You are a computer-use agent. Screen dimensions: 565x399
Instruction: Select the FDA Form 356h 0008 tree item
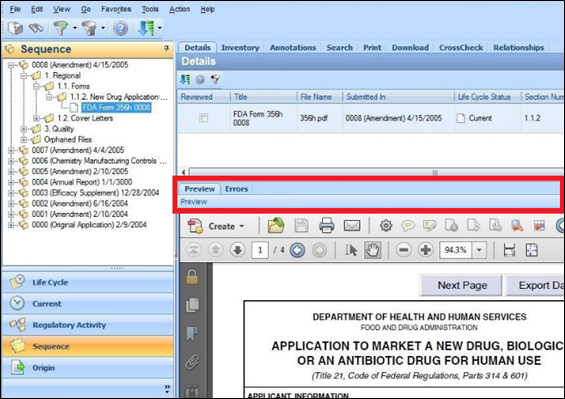coord(116,107)
